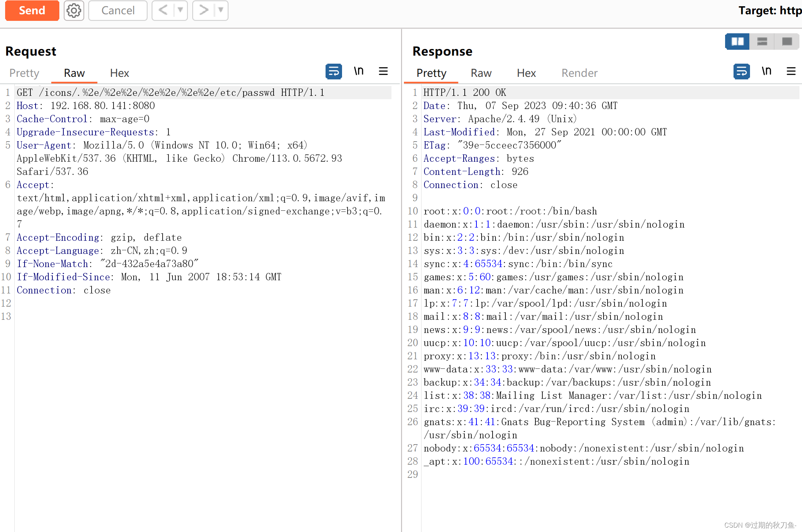The image size is (802, 532).
Task: Click the response Date header line
Action: 520,106
